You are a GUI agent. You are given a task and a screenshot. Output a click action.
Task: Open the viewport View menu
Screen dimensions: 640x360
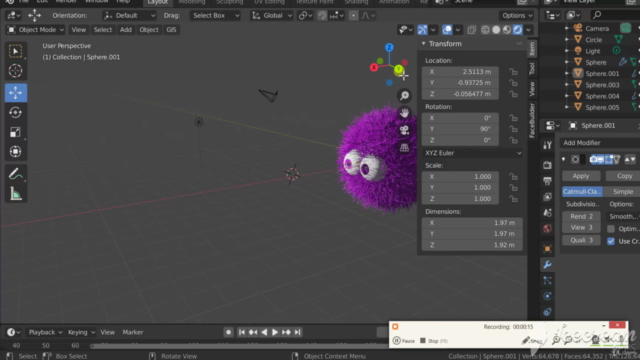(78, 29)
